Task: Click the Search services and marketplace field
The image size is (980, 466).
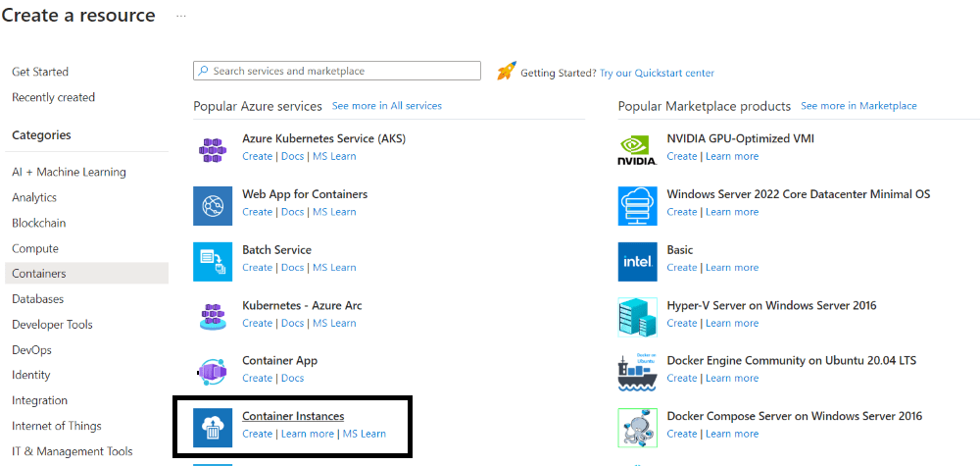Action: click(337, 71)
